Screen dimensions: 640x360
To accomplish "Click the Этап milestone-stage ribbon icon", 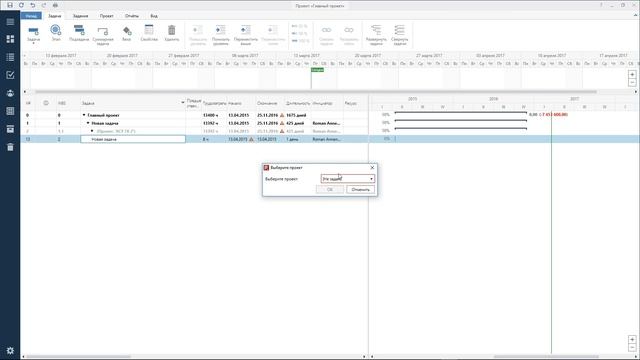I will click(56, 33).
